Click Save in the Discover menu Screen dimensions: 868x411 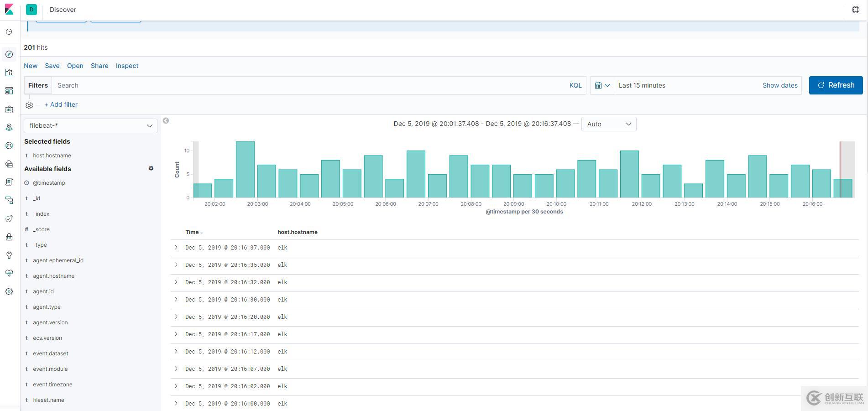click(x=52, y=66)
